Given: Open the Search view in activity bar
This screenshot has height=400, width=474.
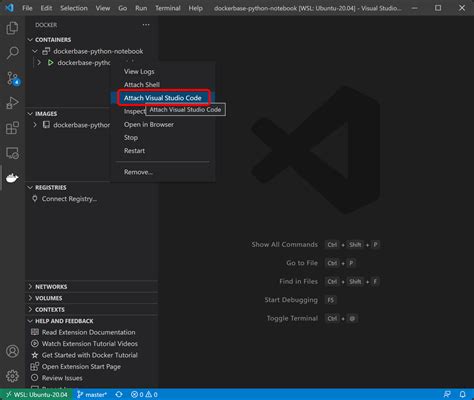Looking at the screenshot, I should tap(12, 53).
